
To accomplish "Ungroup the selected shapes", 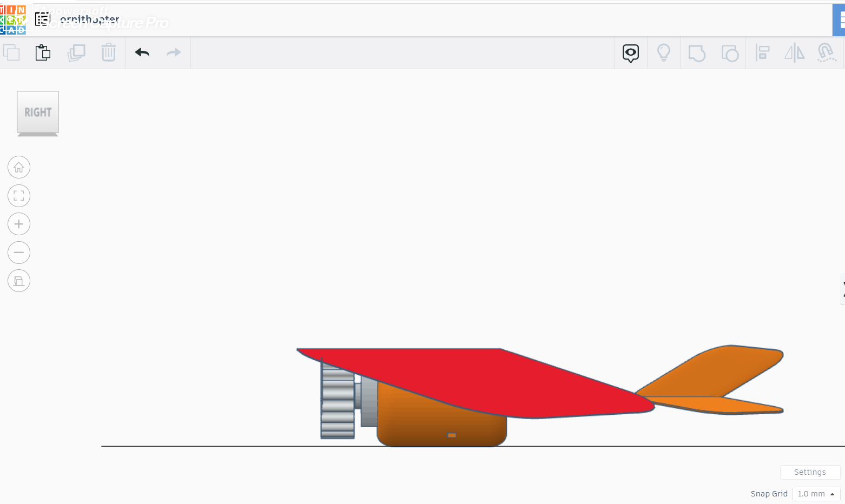I will [x=730, y=52].
